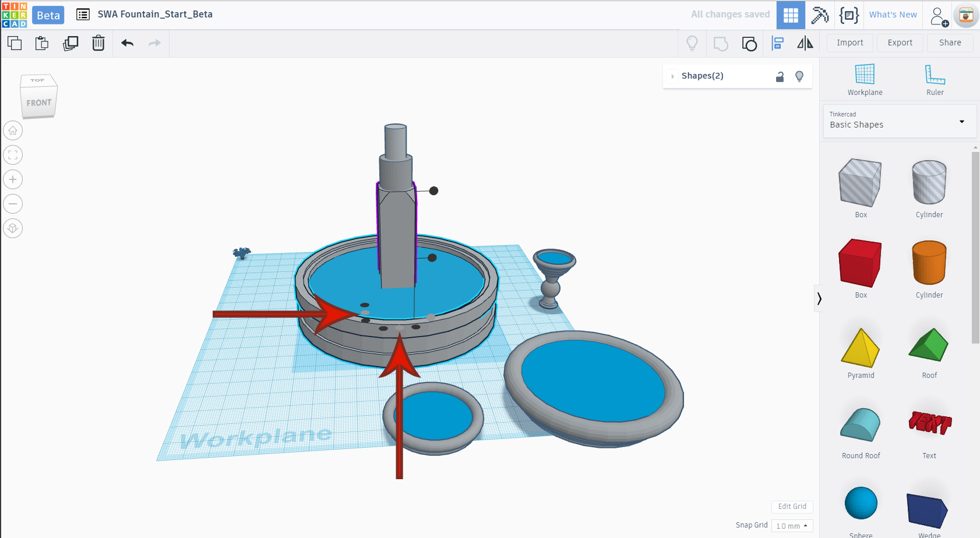The height and width of the screenshot is (538, 980).
Task: Click the Beta label
Action: click(48, 15)
